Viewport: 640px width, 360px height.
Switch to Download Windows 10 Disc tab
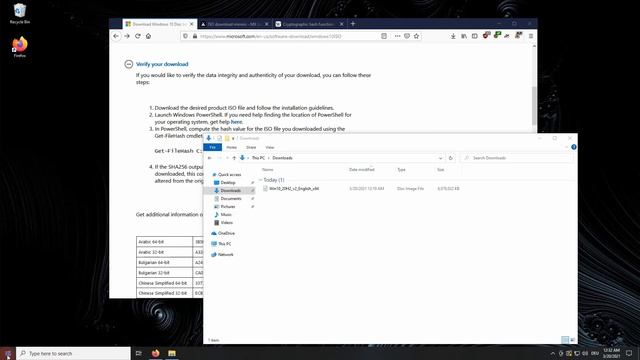click(160, 24)
